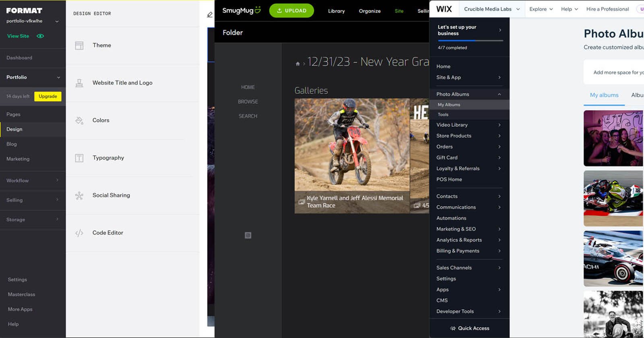
Task: Open Library in SmugMug top menu
Action: 336,11
